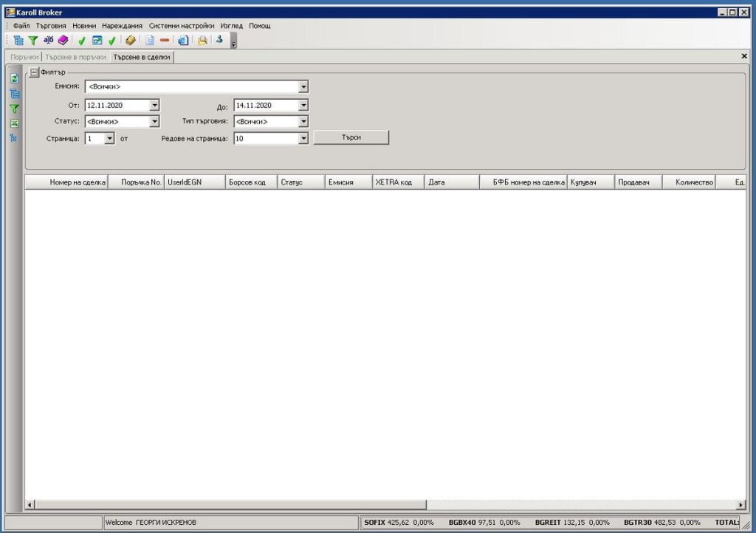Click the Excel export icon in the left sidebar
The width and height of the screenshot is (756, 533).
tap(15, 124)
